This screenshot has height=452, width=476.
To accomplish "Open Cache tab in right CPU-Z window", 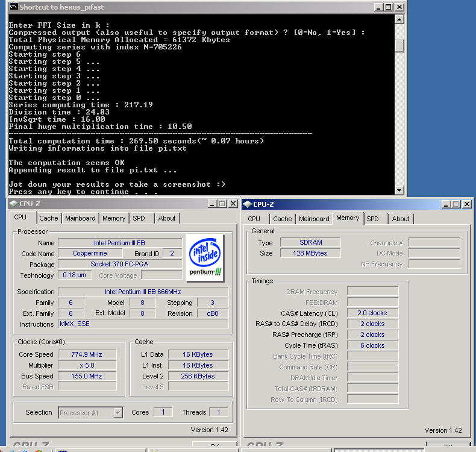I will pos(283,219).
